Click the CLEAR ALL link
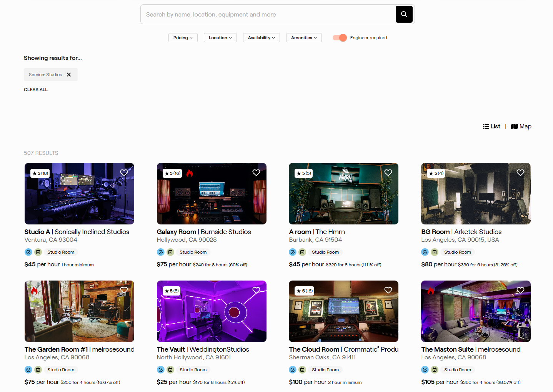This screenshot has width=553, height=392. pos(36,90)
